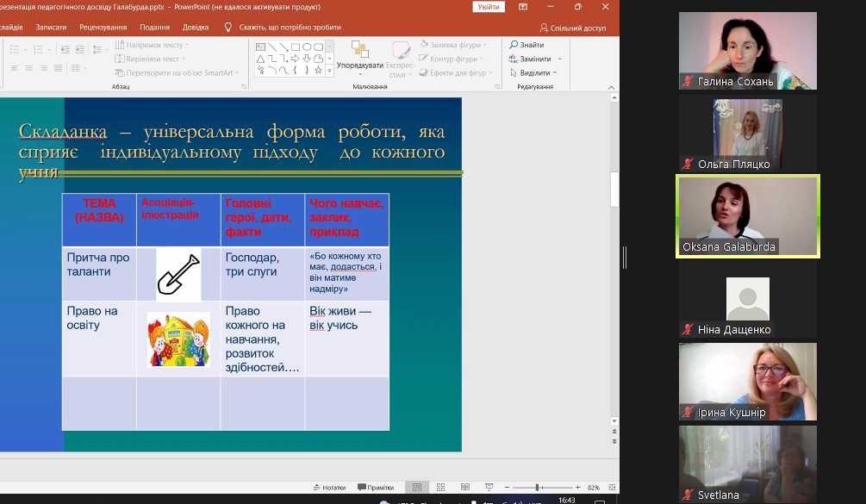Select Ірина Кушнір participant video tile

[747, 382]
